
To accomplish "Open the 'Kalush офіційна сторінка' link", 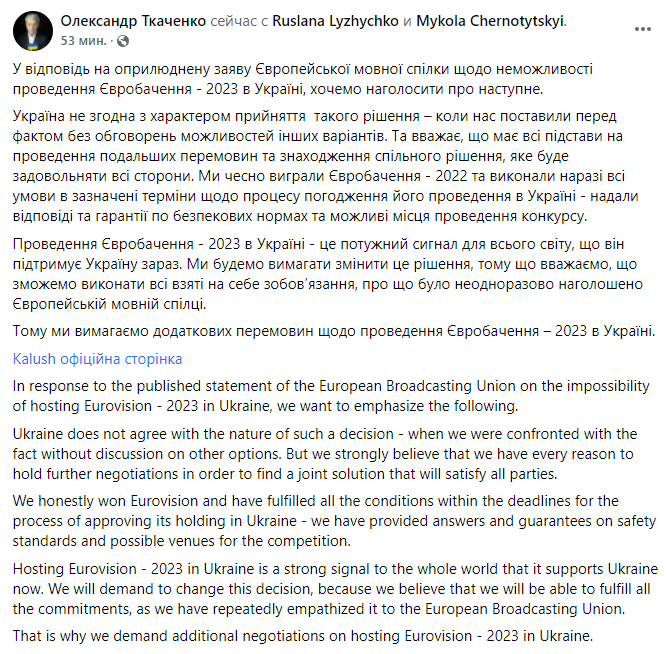I will 97,359.
